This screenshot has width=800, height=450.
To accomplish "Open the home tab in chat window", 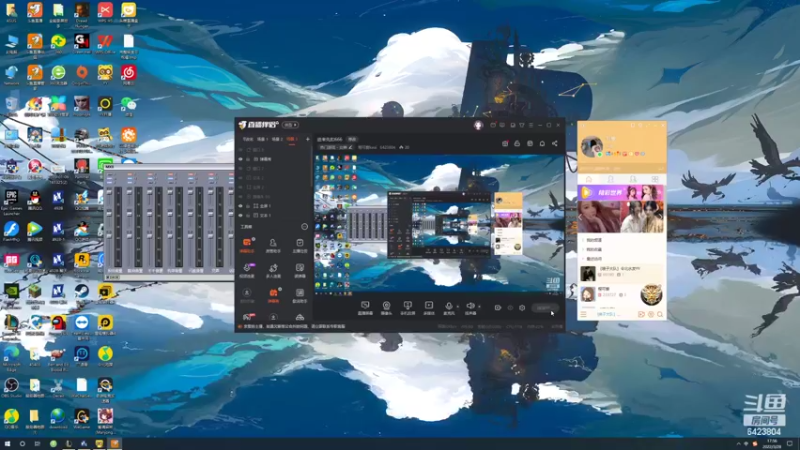I will click(588, 179).
